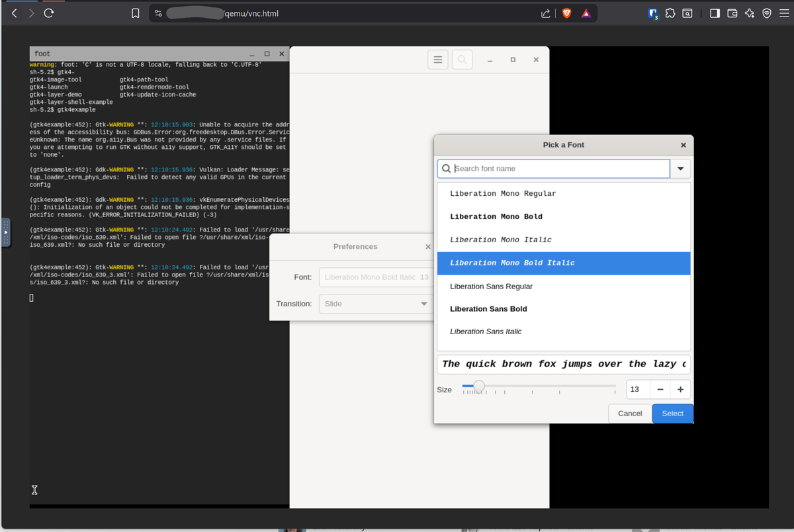Image resolution: width=794 pixels, height=532 pixels.
Task: Reload the vnc.html page
Action: click(x=48, y=13)
